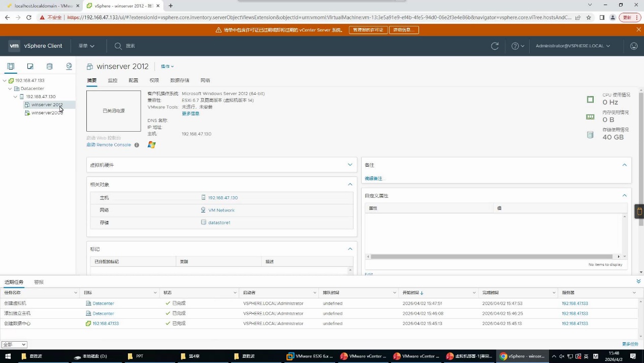Open Chrome vSphere taskbar item
The width and height of the screenshot is (644, 363).
[x=522, y=356]
